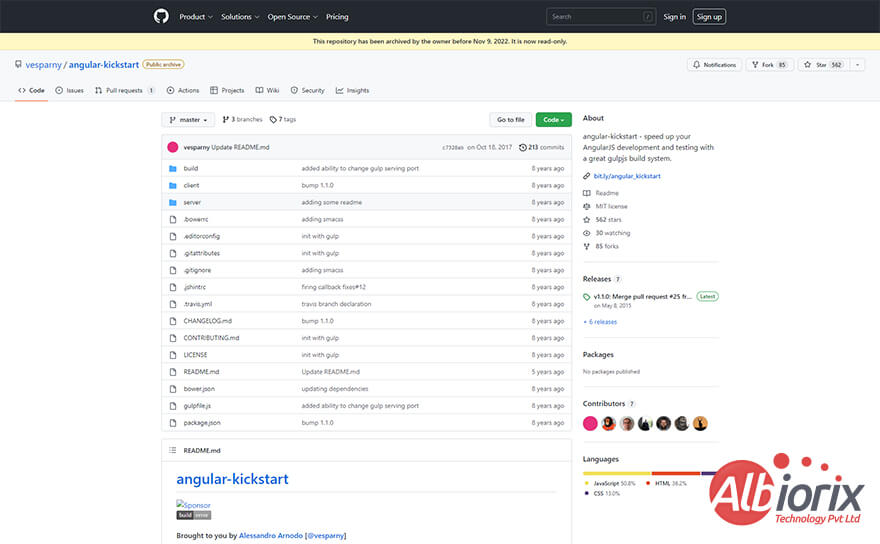Expand the Product menu in header

(195, 17)
